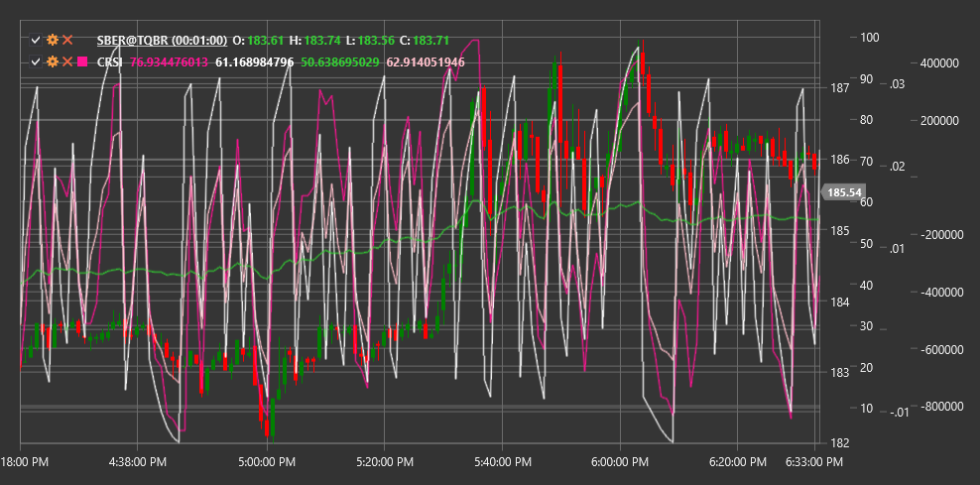Click the 6:00:00 PM time axis label
This screenshot has height=485, width=980.
[x=620, y=462]
